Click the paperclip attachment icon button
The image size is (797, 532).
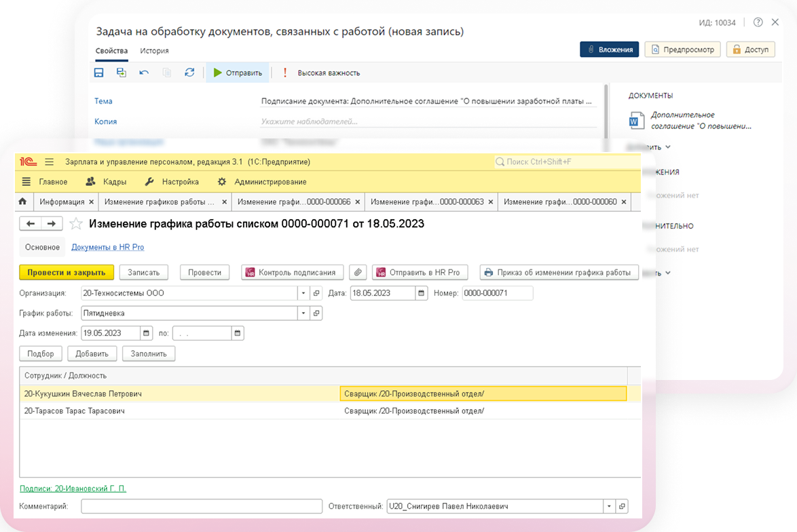pos(358,272)
